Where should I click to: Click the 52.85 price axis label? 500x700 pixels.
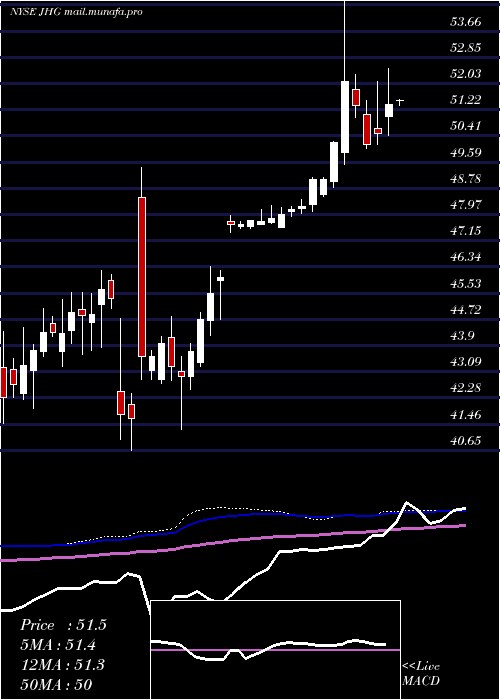coord(466,47)
